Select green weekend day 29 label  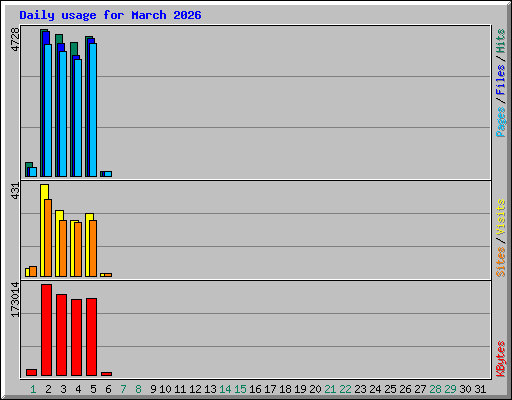[450, 389]
